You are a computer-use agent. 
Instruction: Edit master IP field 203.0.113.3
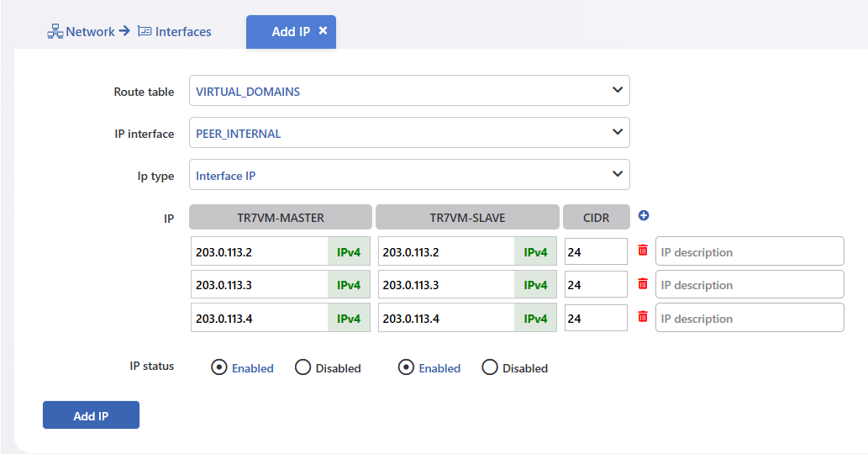pyautogui.click(x=260, y=284)
